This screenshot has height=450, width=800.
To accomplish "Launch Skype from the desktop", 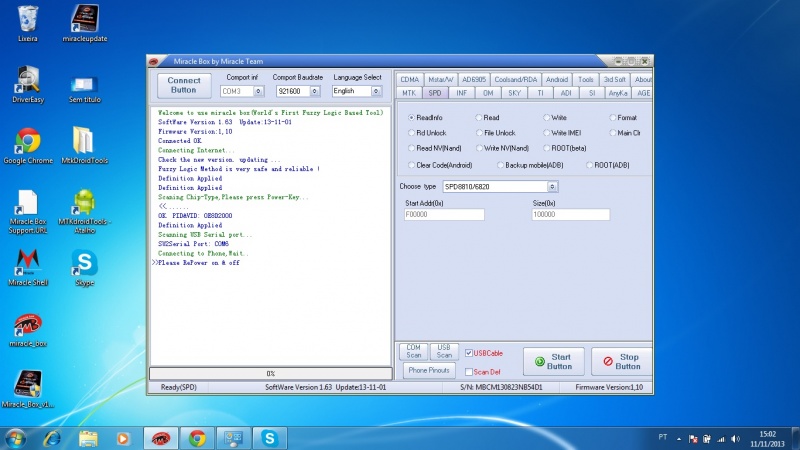I will (x=85, y=267).
